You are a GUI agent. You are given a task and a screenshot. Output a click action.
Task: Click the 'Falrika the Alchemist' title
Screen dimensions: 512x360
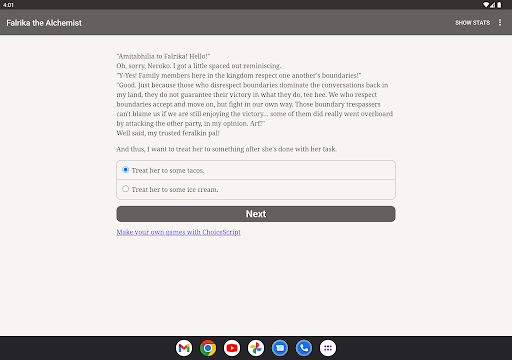click(x=44, y=23)
